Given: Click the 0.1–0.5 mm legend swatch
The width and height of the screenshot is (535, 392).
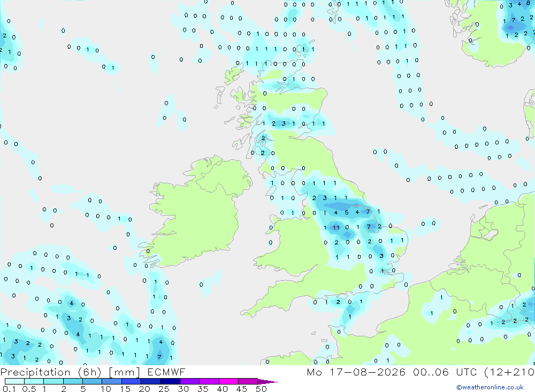Looking at the screenshot, I should point(14,381).
